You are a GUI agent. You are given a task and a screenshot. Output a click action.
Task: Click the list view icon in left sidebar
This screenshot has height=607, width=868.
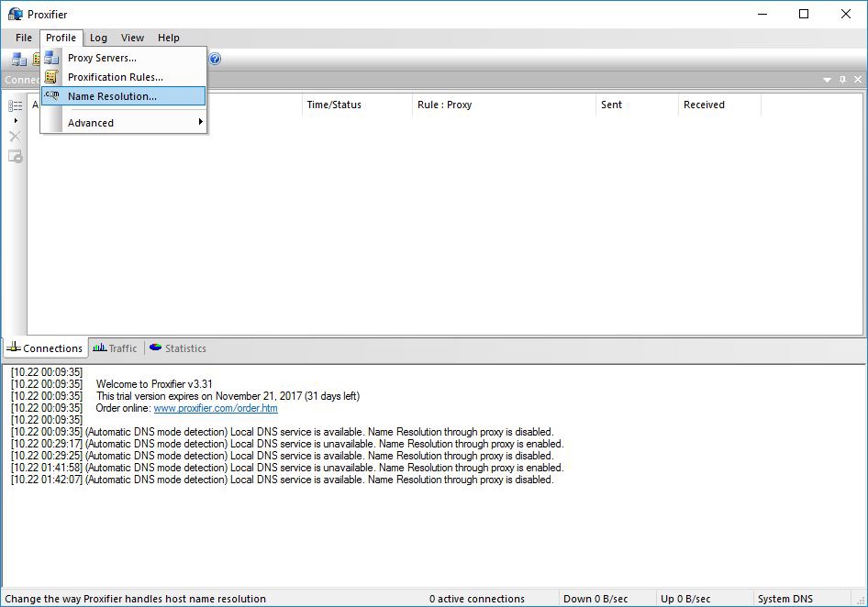tap(15, 105)
